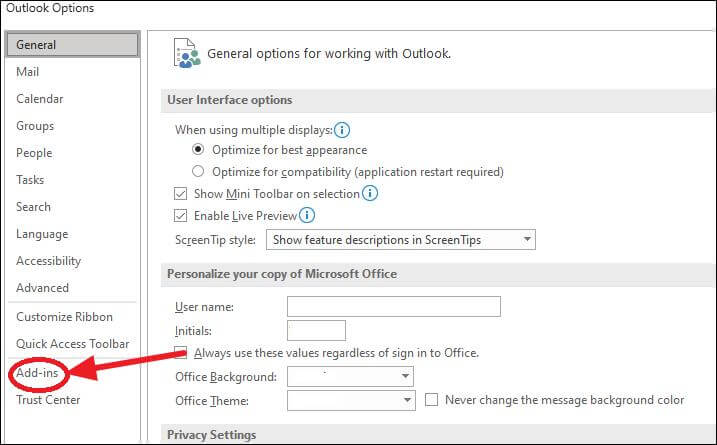
Task: Click the General options people icon
Action: point(187,53)
